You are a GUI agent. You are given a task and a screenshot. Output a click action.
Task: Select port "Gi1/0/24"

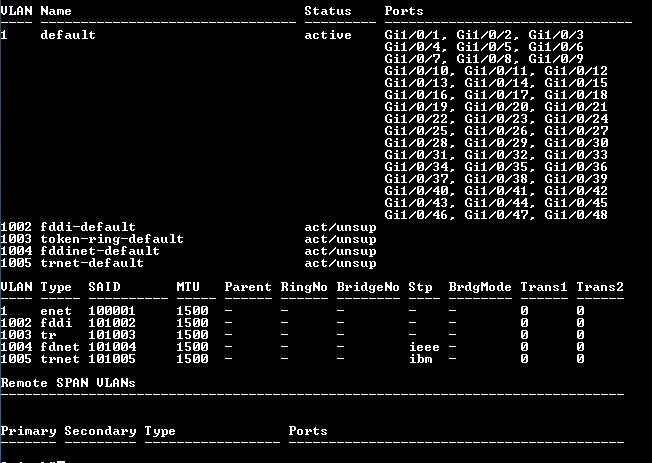tap(576, 119)
